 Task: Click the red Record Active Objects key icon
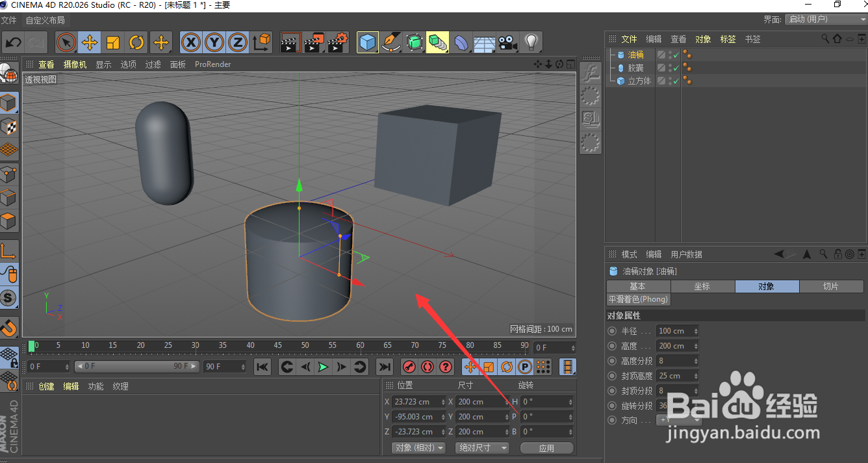pos(409,367)
